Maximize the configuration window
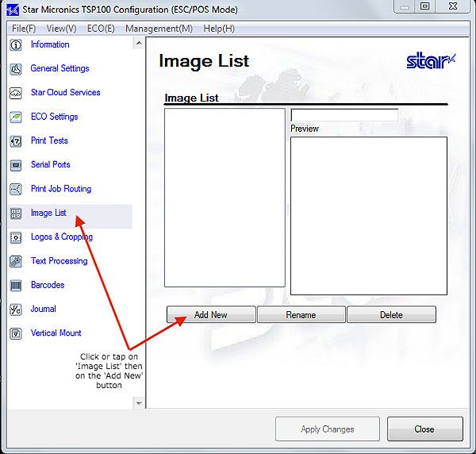476x454 pixels. coord(425,6)
